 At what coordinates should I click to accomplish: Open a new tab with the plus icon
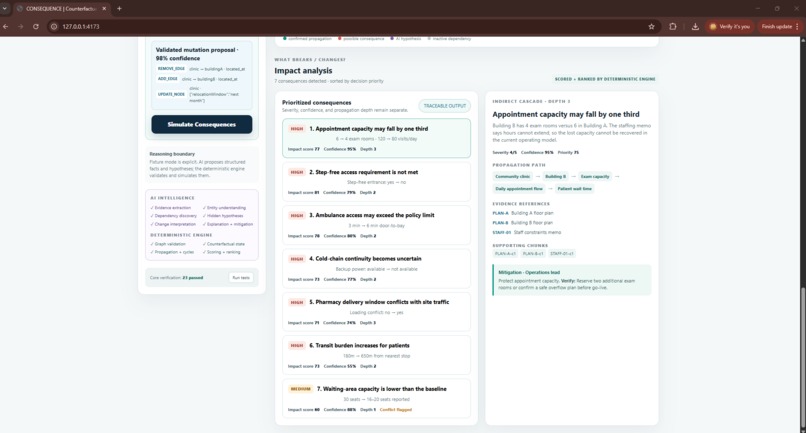coord(119,8)
